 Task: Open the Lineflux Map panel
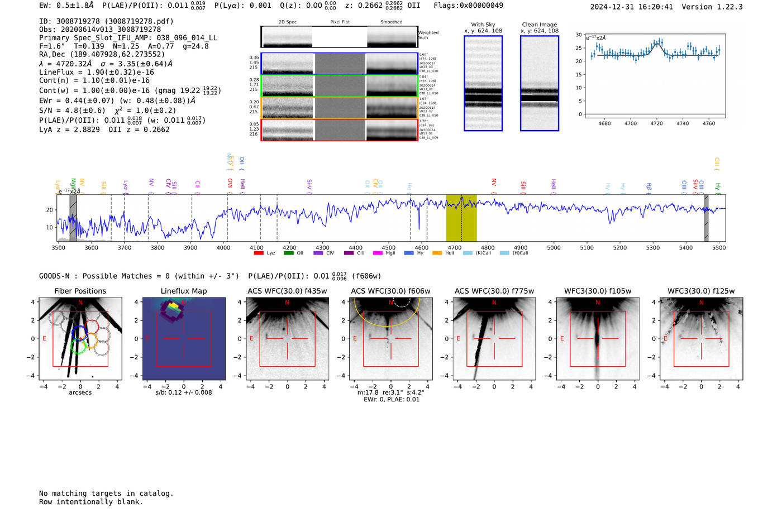pyautogui.click(x=184, y=339)
